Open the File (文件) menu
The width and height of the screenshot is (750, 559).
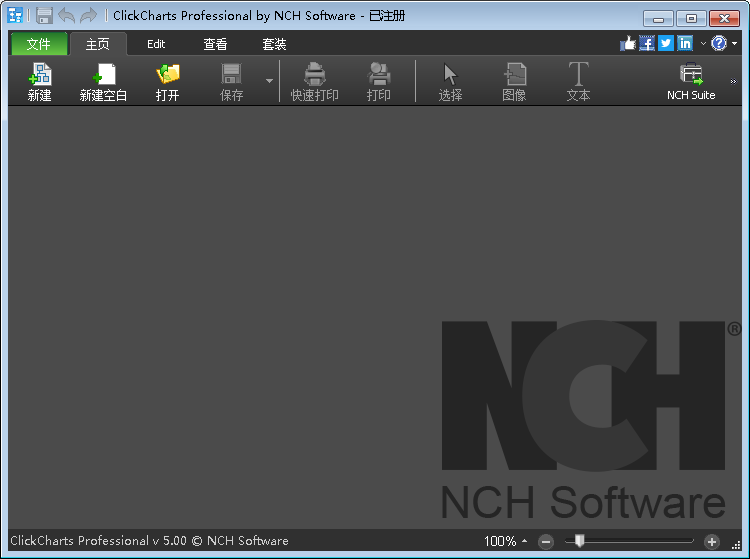click(39, 44)
